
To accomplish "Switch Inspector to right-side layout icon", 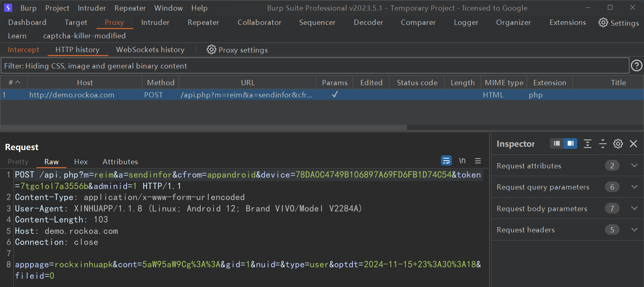I will click(570, 143).
